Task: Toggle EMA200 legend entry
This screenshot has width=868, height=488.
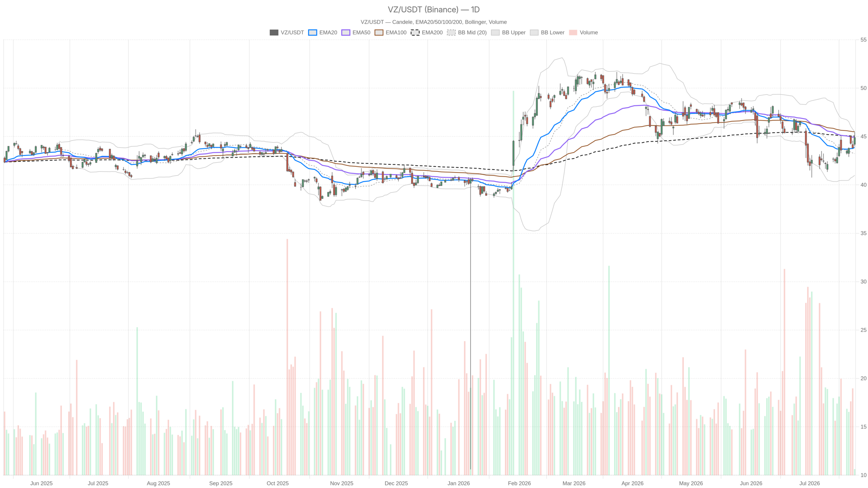Action: (427, 33)
